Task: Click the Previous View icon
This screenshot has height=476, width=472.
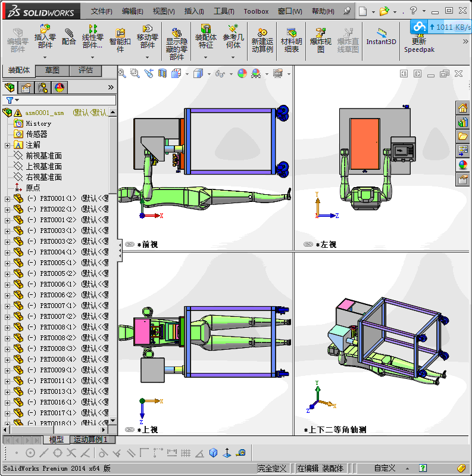Action: [x=149, y=73]
